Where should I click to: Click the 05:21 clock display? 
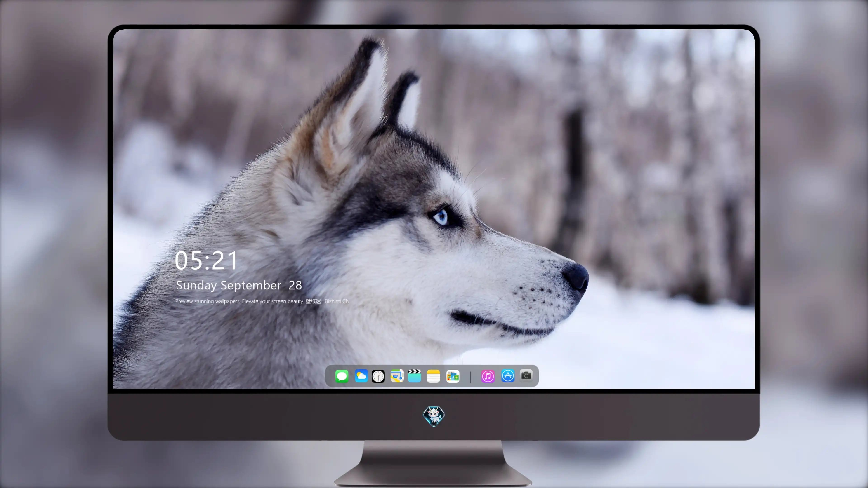pos(206,261)
